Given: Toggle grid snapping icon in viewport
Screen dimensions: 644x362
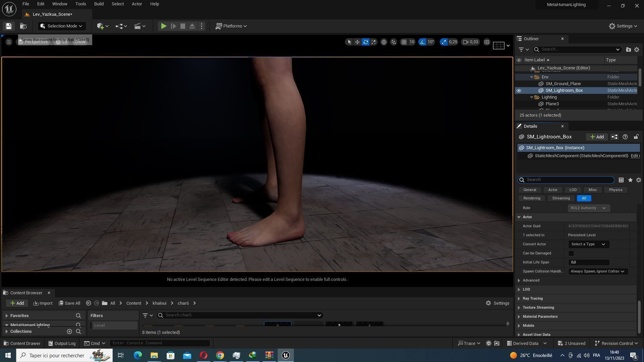Looking at the screenshot, I should pos(404,42).
